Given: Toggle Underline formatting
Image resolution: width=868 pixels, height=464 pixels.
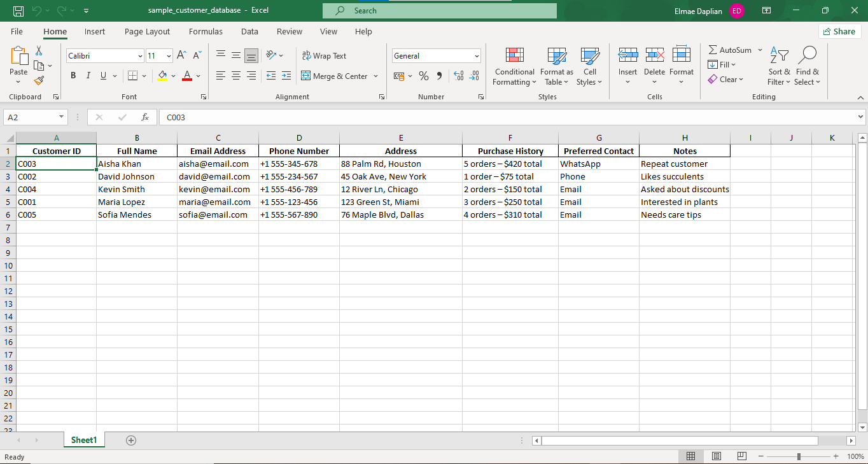Looking at the screenshot, I should pyautogui.click(x=103, y=76).
